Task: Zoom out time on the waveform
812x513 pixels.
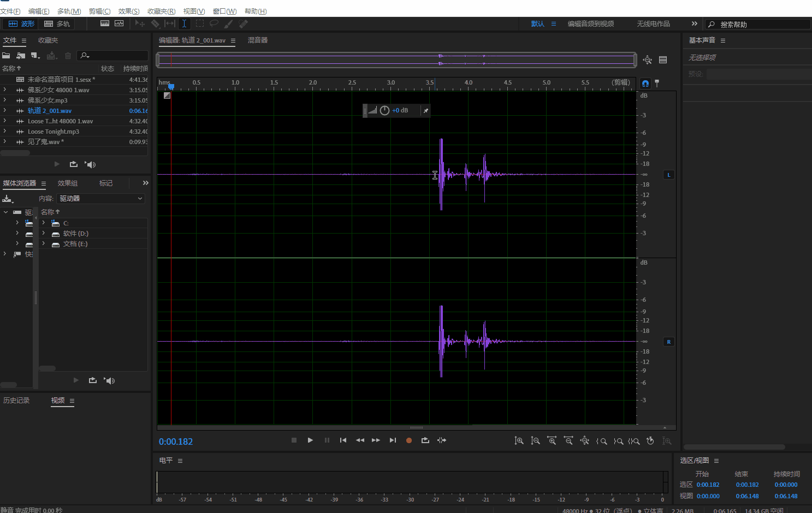Action: pos(568,440)
